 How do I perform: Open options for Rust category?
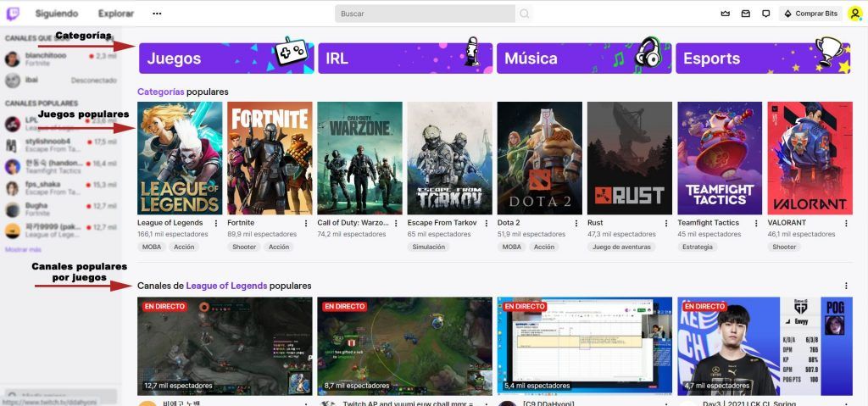point(666,223)
